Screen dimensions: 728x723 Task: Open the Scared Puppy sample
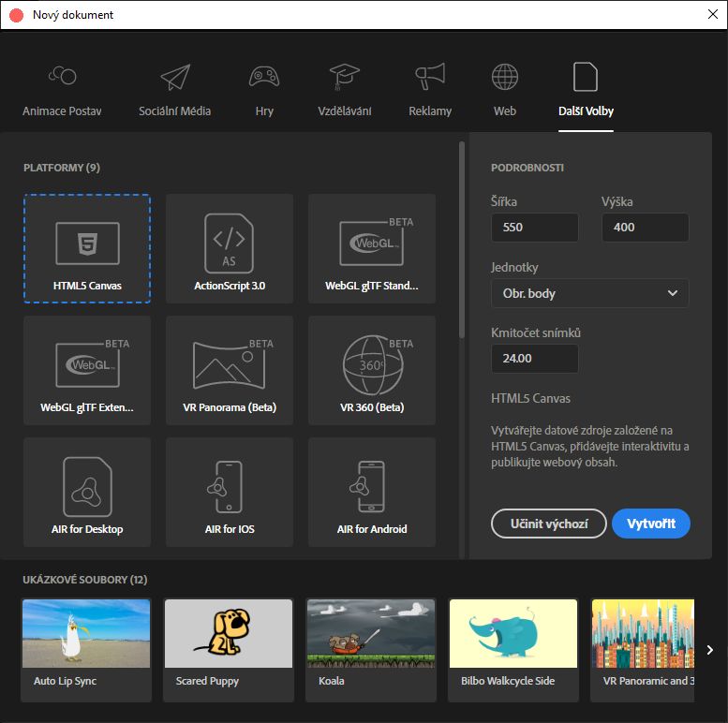(229, 650)
